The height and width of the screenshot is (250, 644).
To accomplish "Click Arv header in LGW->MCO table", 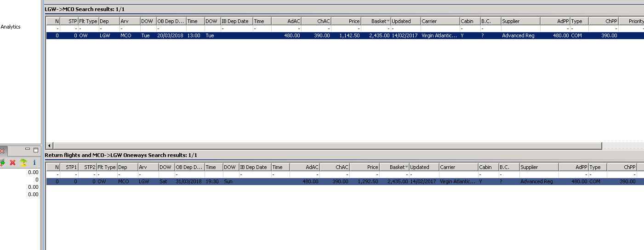I will click(x=130, y=21).
